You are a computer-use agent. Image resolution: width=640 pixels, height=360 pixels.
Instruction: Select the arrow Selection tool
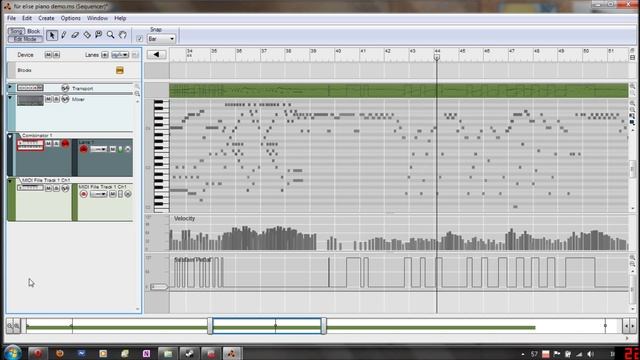(x=52, y=36)
